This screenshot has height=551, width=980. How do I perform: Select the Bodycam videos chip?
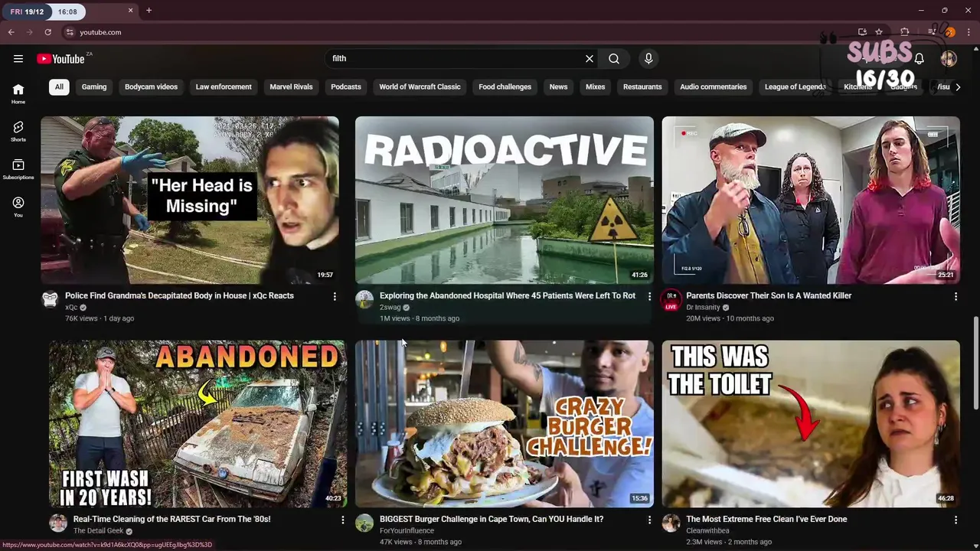pos(151,87)
